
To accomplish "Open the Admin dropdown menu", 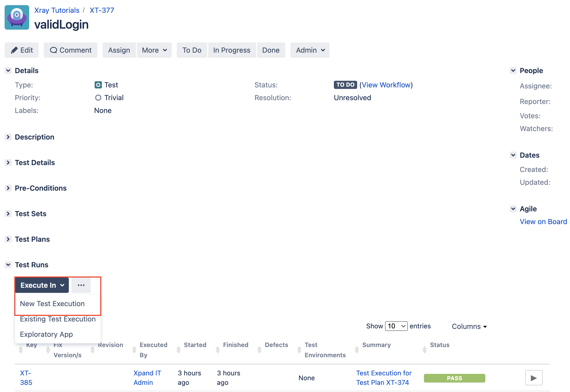I will coord(310,50).
